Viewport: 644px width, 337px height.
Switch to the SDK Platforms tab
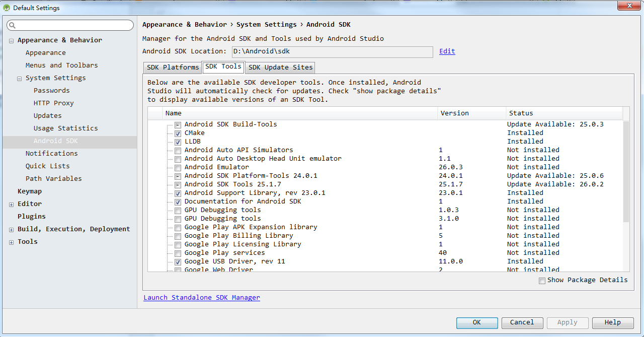[x=173, y=68]
